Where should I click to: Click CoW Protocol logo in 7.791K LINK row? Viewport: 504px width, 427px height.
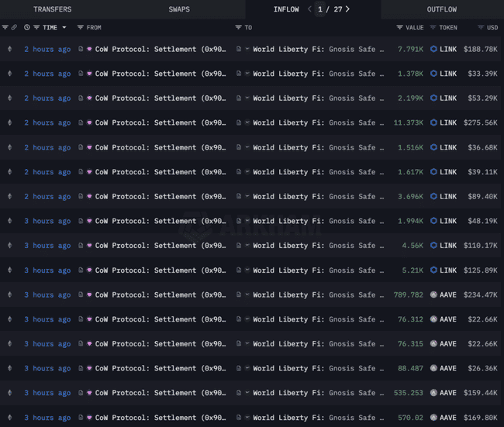pyautogui.click(x=89, y=49)
